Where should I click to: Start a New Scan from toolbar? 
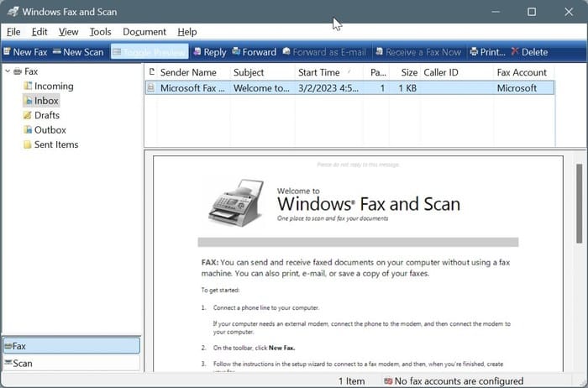pos(78,52)
